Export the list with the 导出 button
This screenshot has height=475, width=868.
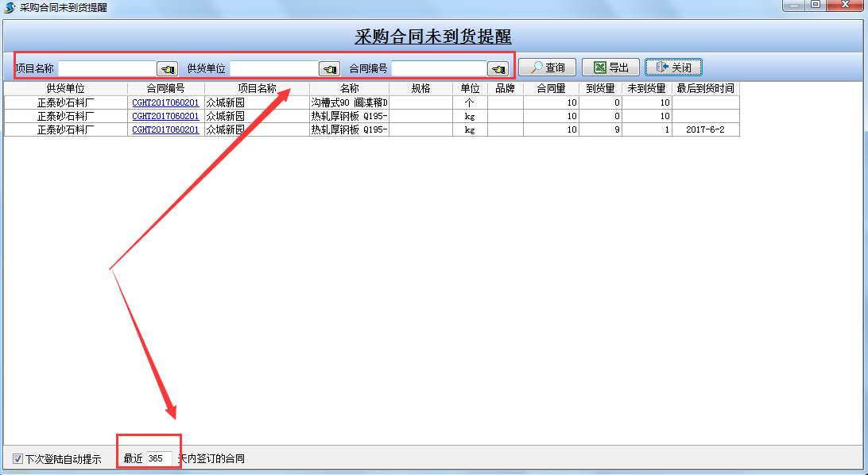point(610,68)
